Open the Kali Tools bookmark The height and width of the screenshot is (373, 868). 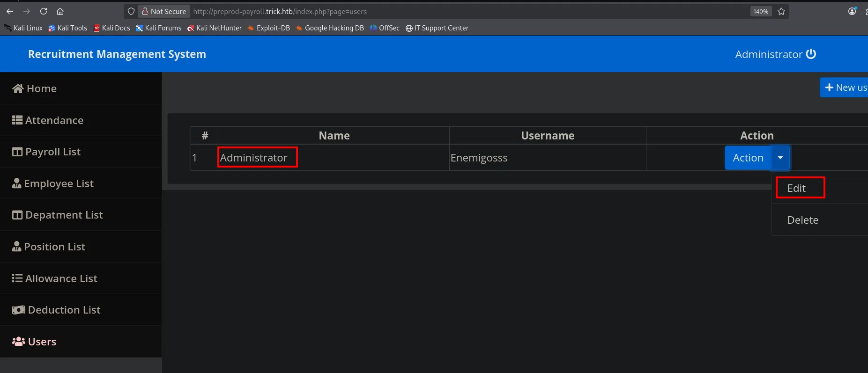[x=68, y=28]
